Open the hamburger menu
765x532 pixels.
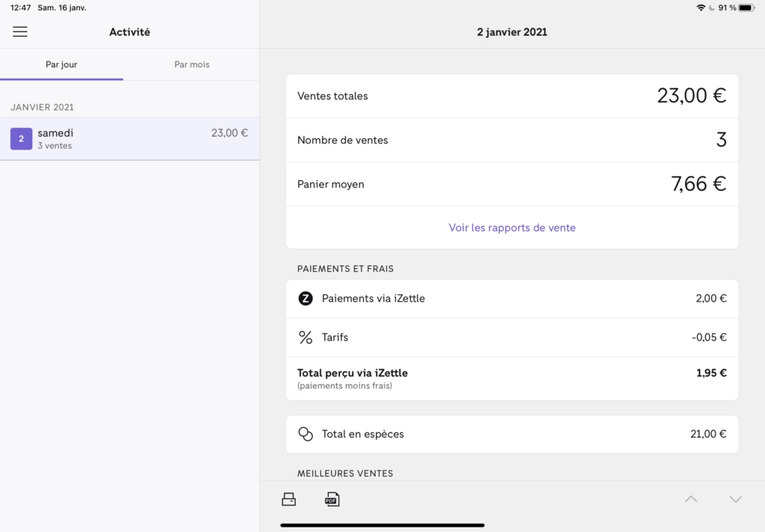(20, 31)
